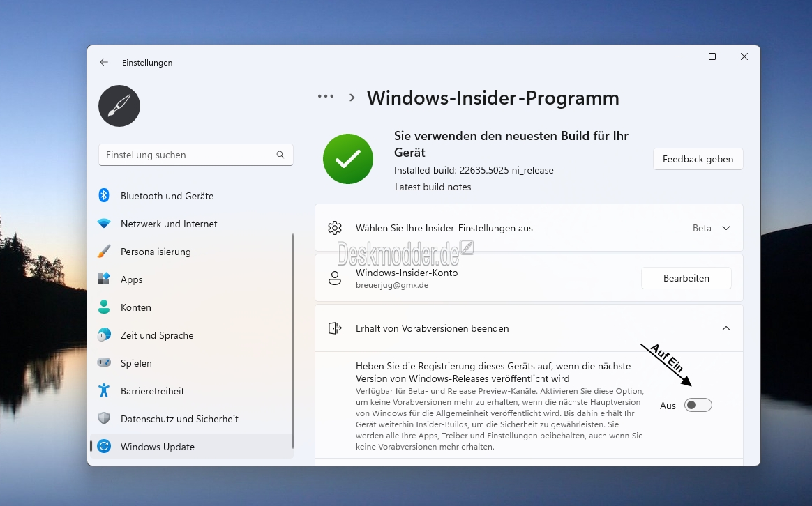812x506 pixels.
Task: Click the Bearbeiten button
Action: point(686,278)
